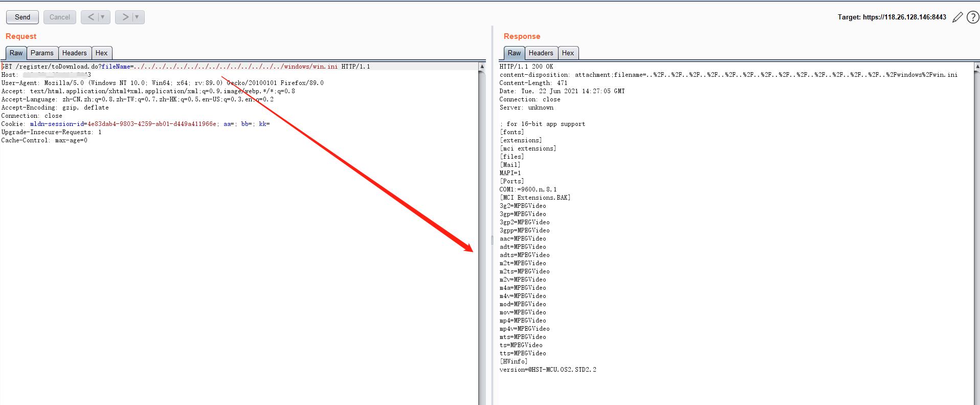The height and width of the screenshot is (405, 980).
Task: Click the Target URL text
Action: pyautogui.click(x=892, y=17)
